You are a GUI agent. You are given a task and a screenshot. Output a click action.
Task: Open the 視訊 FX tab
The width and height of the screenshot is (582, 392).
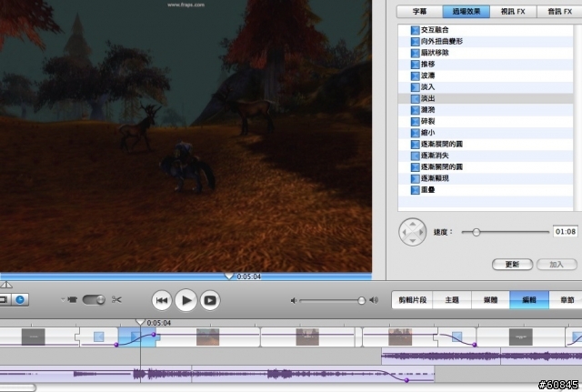click(513, 12)
